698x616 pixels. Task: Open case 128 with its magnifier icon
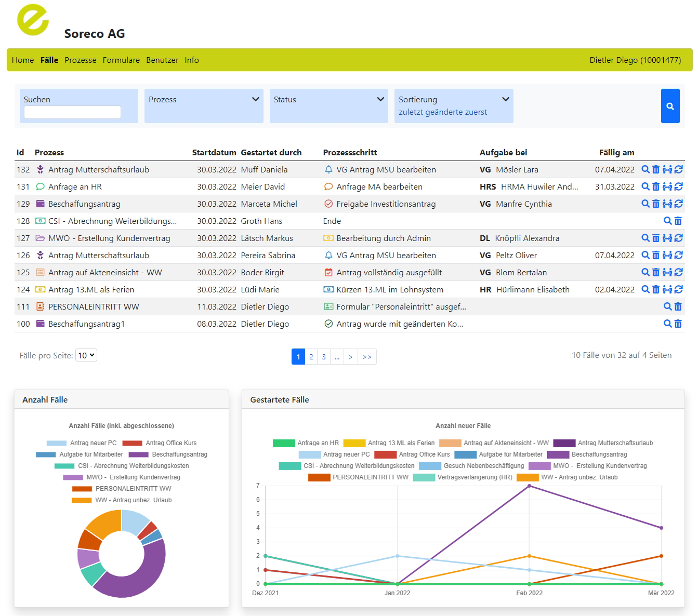pyautogui.click(x=667, y=221)
